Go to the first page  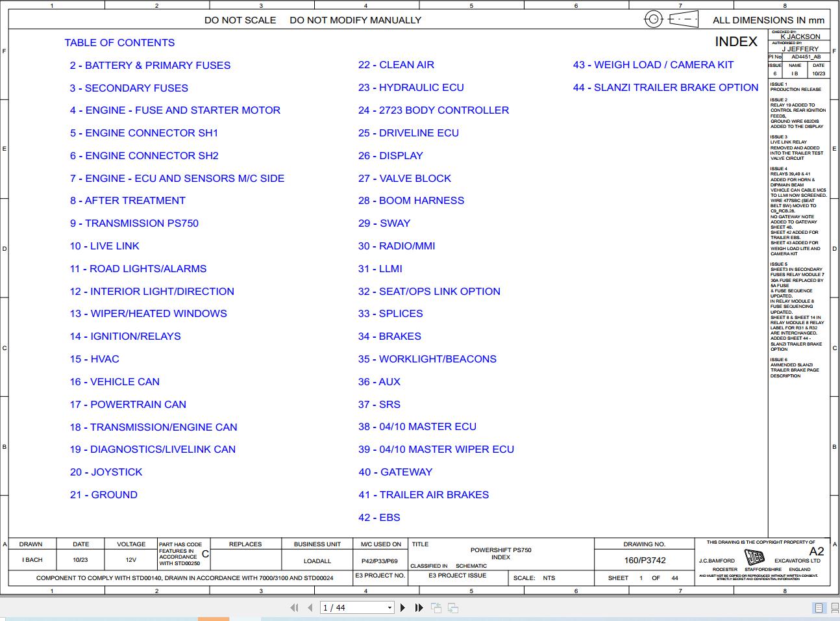pyautogui.click(x=294, y=608)
